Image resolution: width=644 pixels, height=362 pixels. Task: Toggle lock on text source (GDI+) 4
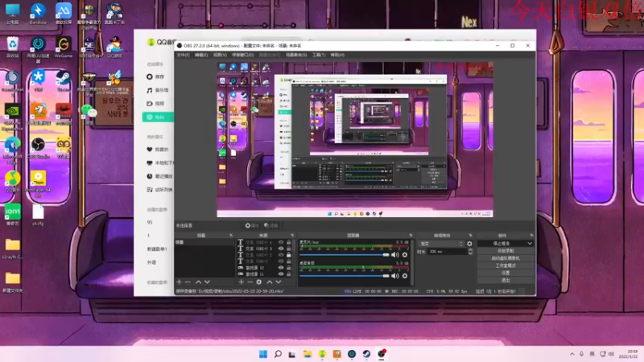coord(289,243)
